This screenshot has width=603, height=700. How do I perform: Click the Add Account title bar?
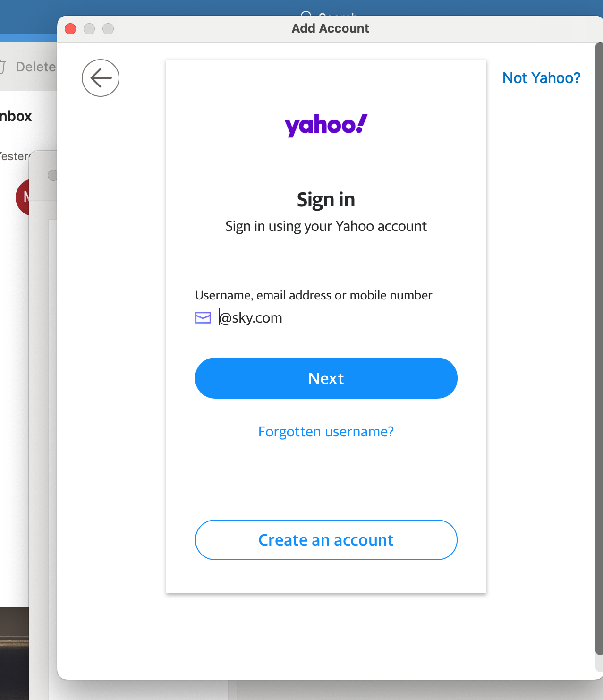(x=330, y=28)
